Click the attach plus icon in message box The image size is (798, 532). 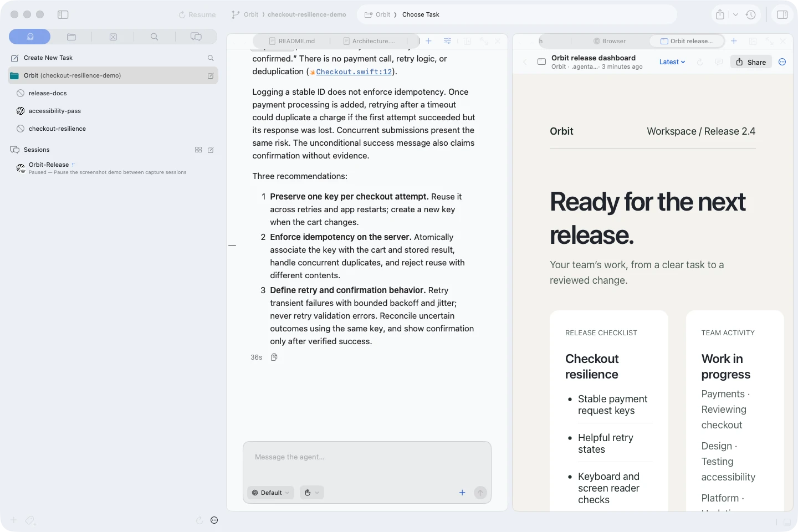[x=462, y=492]
